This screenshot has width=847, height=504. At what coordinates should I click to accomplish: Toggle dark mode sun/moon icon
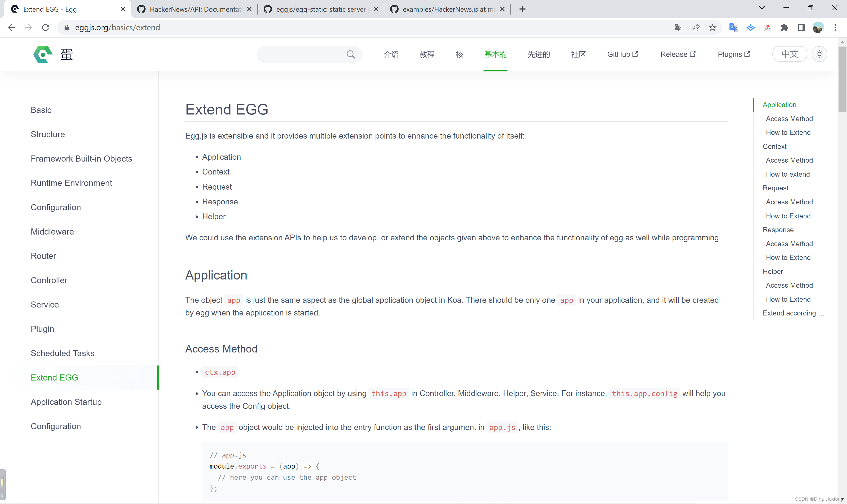pyautogui.click(x=819, y=54)
